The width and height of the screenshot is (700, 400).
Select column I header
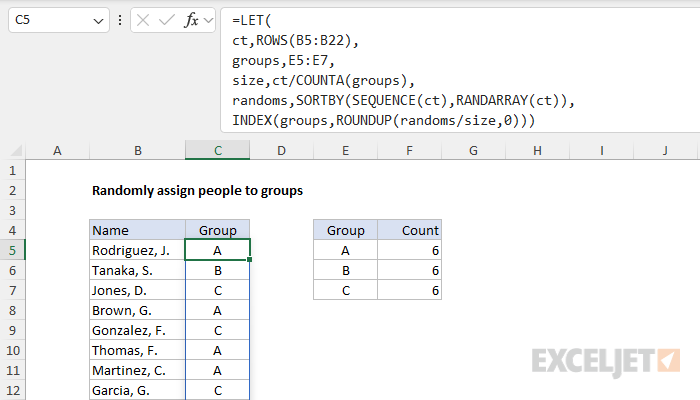pyautogui.click(x=601, y=150)
